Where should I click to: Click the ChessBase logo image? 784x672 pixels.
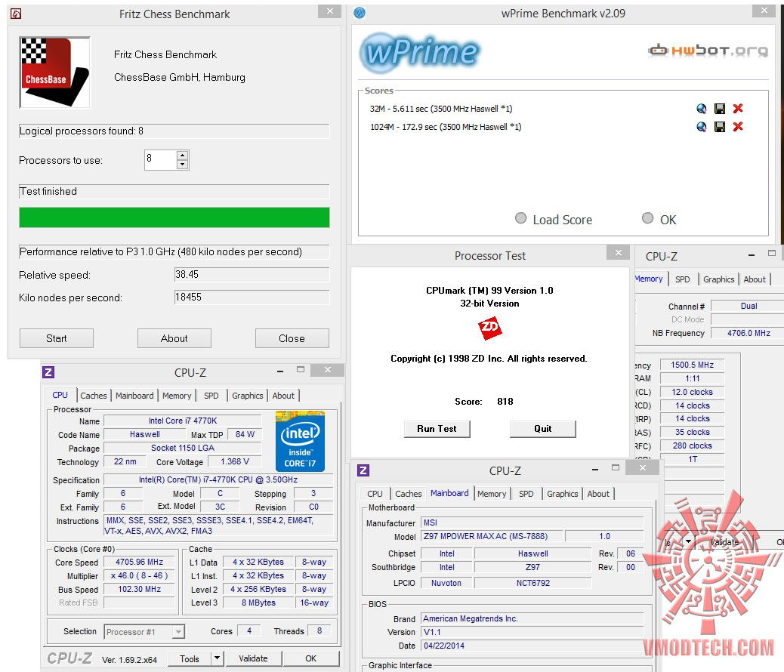click(x=55, y=72)
